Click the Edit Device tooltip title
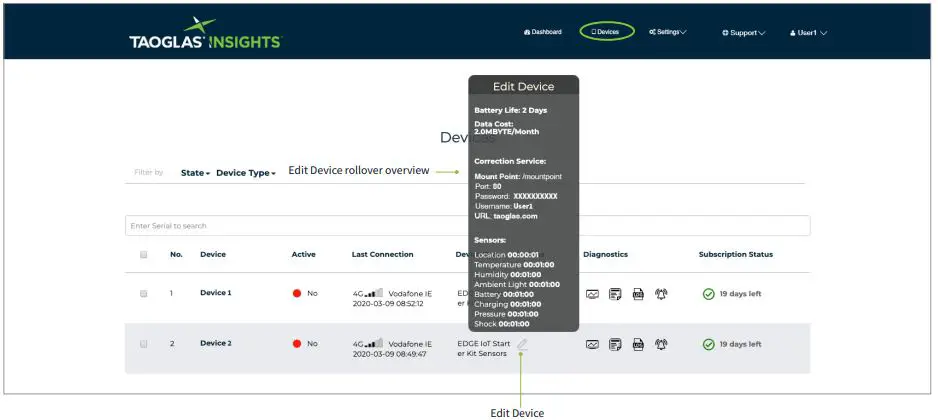The height and width of the screenshot is (420, 938). tap(523, 87)
